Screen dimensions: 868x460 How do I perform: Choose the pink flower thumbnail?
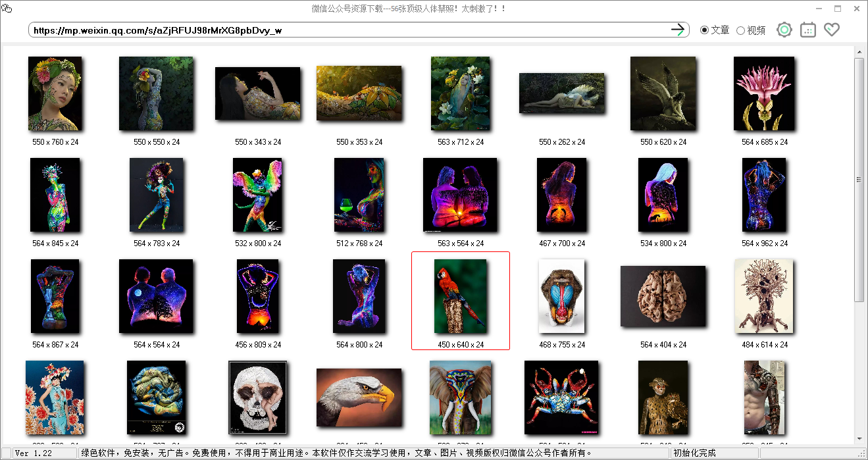[x=764, y=93]
